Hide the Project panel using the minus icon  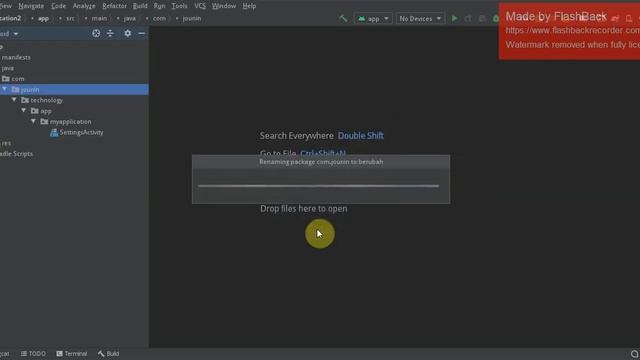point(142,33)
